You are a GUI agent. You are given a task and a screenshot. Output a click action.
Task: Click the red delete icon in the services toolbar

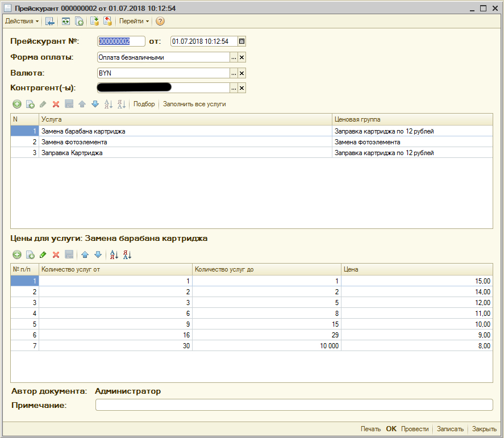56,104
